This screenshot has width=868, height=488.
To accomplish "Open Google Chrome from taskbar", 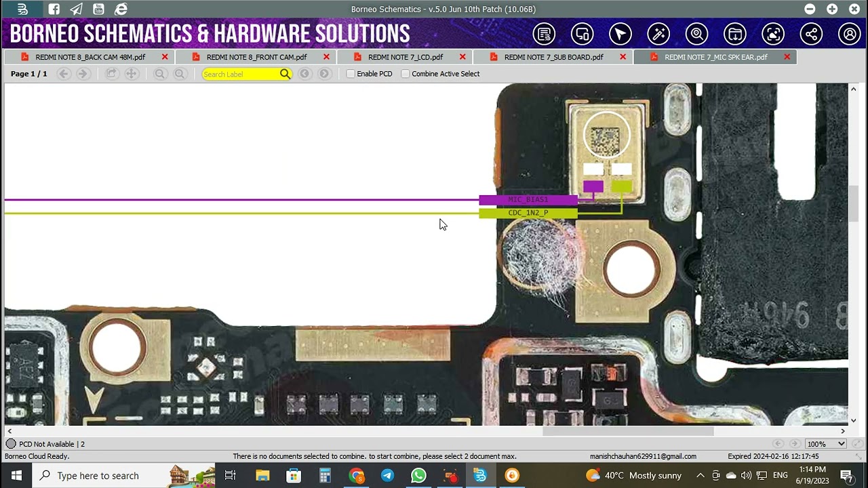I will pos(356,476).
